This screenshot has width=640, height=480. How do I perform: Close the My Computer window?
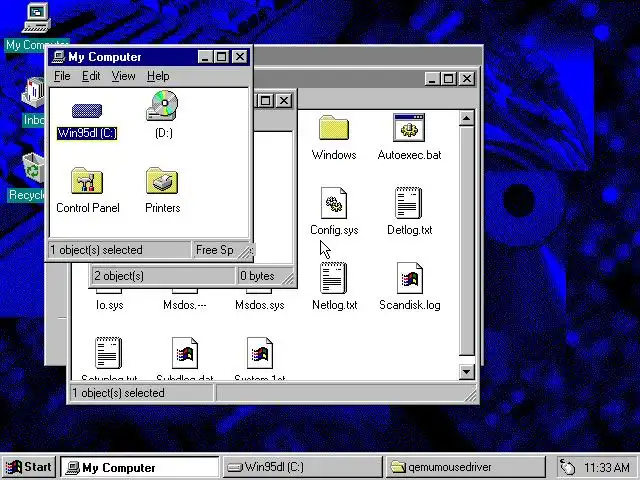[x=240, y=57]
